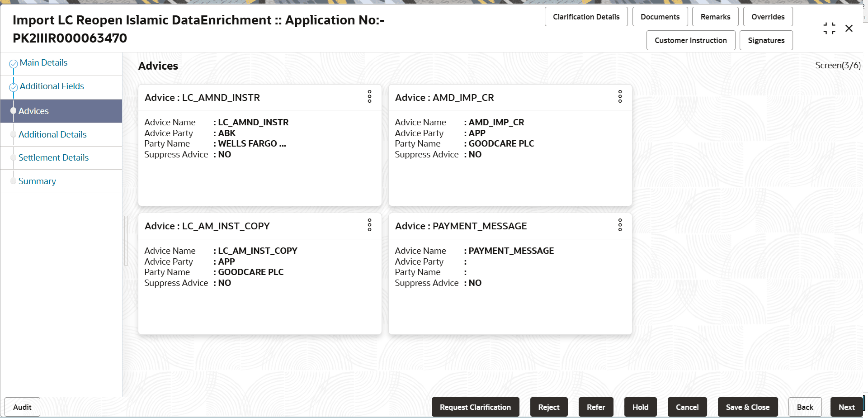Select the Advices step
This screenshot has width=868, height=418.
tap(61, 111)
